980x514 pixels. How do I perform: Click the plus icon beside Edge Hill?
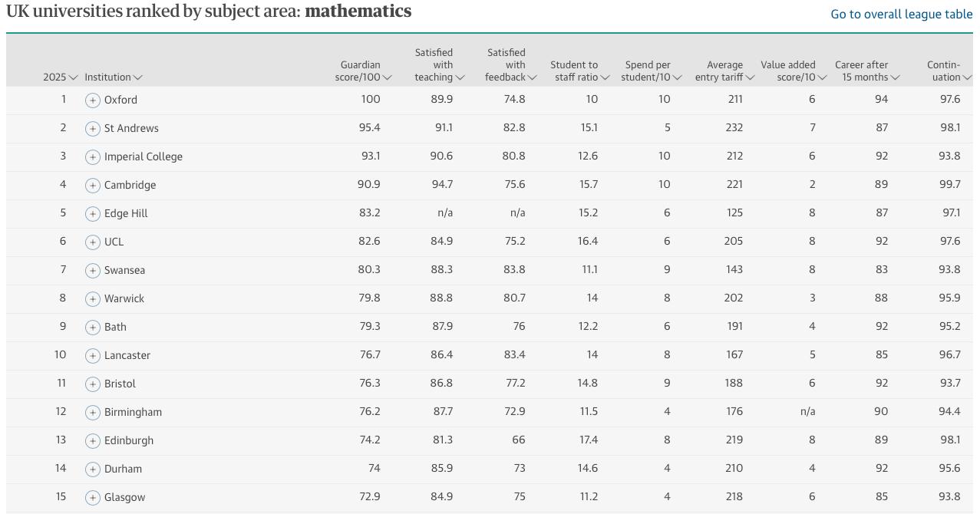point(93,213)
